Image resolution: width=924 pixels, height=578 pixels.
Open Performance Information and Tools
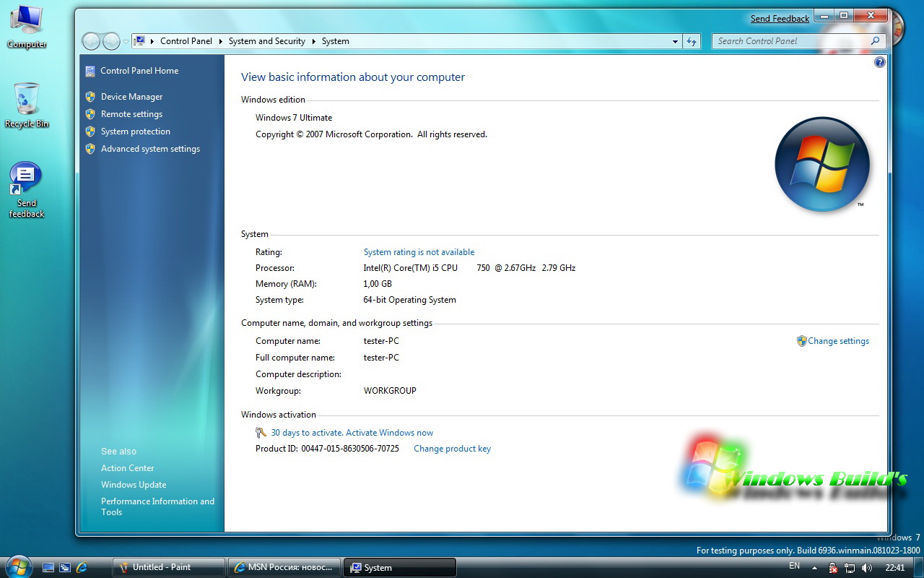[x=157, y=506]
